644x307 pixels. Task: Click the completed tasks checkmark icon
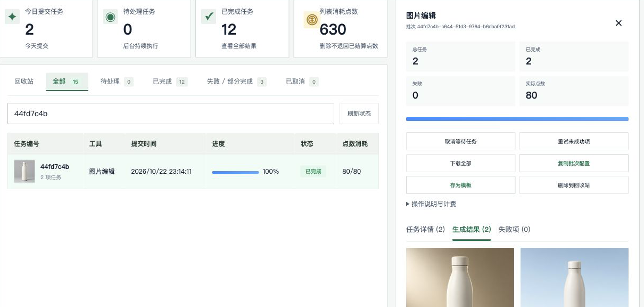pos(209,17)
